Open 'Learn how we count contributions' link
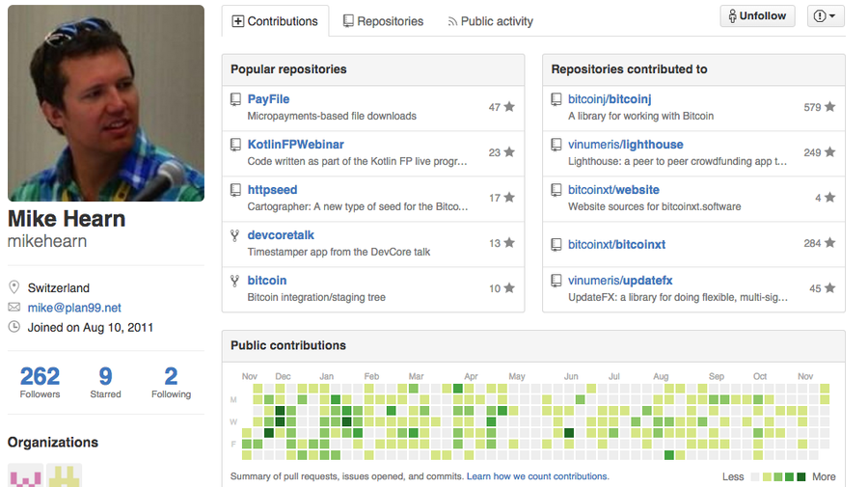Viewport: 868px width, 487px height. coord(537,476)
